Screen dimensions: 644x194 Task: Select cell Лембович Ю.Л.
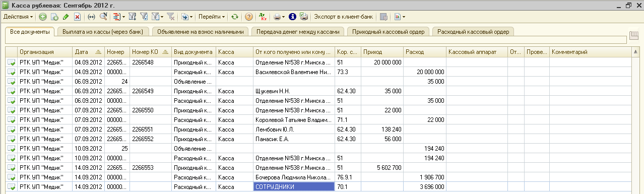294,130
